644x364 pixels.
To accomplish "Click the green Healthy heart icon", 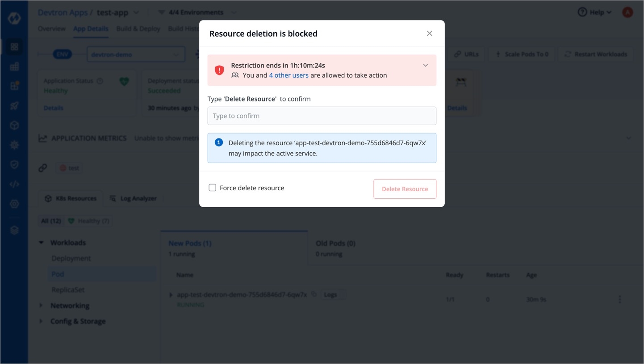I will [124, 81].
